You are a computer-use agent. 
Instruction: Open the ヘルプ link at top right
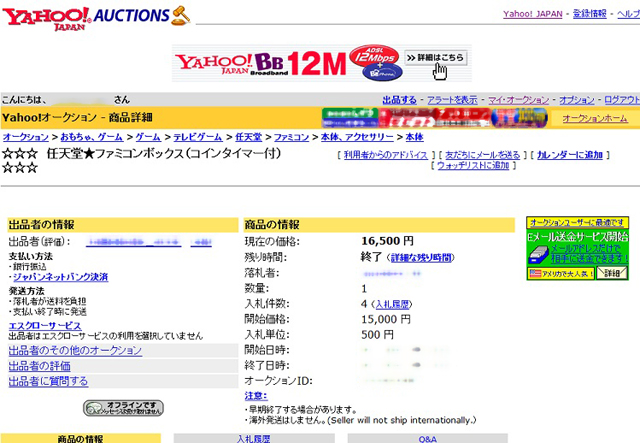[628, 14]
